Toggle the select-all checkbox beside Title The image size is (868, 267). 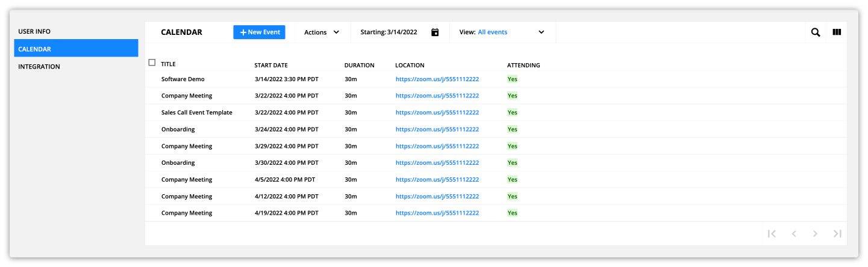pos(152,63)
